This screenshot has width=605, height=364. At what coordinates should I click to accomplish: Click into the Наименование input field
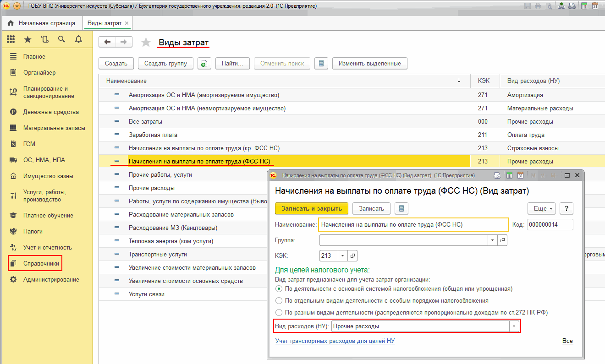414,224
